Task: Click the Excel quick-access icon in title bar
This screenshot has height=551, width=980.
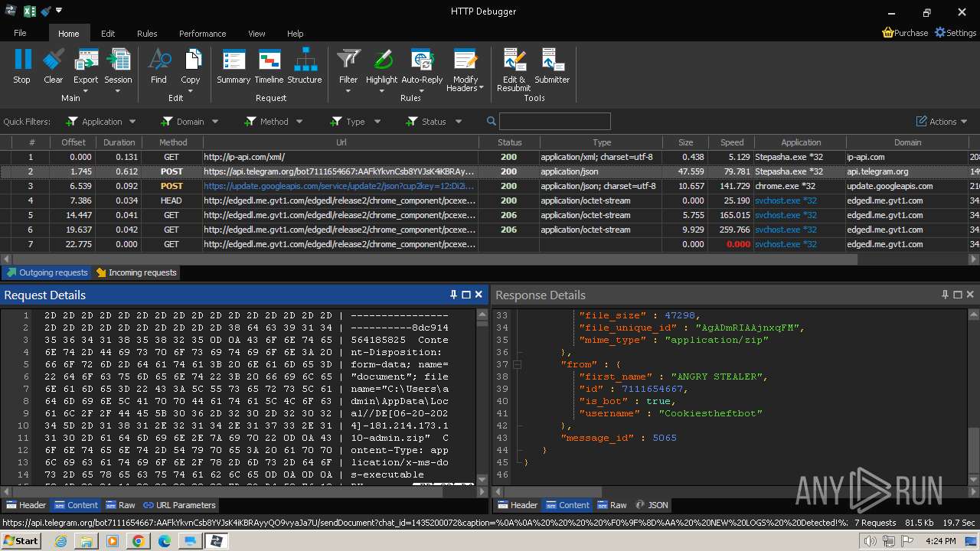Action: click(x=30, y=11)
